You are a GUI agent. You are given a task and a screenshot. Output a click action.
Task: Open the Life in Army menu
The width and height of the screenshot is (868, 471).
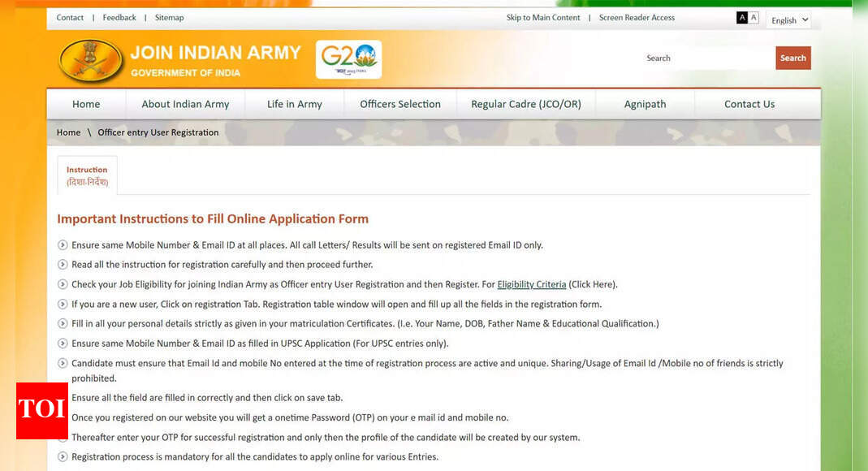(x=293, y=104)
